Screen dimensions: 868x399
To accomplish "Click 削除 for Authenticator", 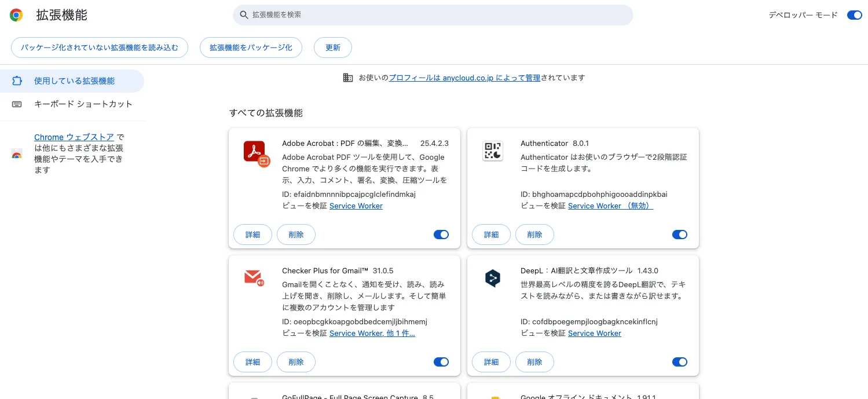I will [x=534, y=235].
